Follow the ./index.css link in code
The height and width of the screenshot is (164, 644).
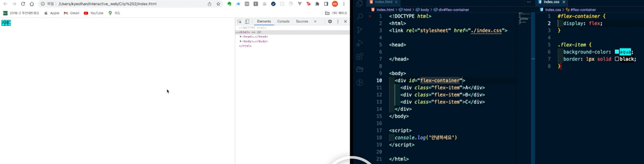coord(486,31)
